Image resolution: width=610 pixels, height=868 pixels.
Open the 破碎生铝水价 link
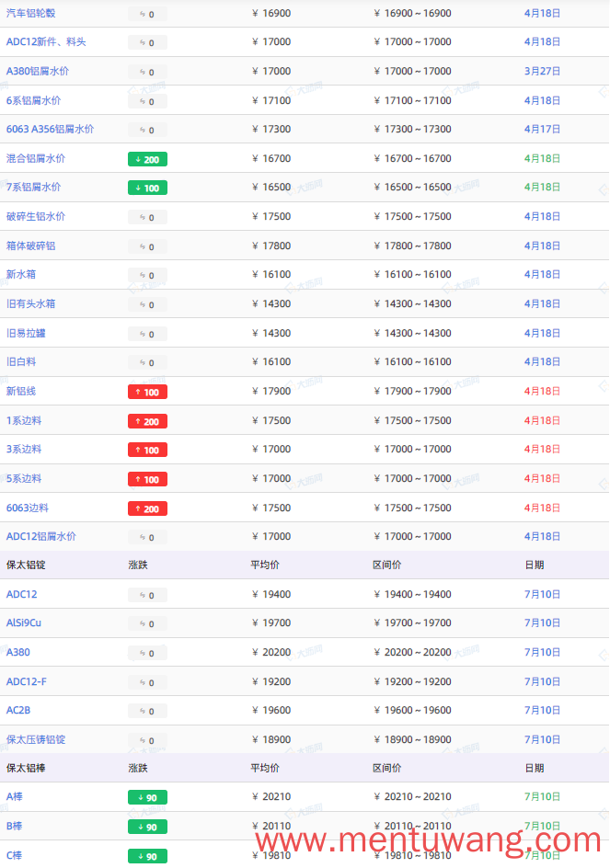(36, 216)
